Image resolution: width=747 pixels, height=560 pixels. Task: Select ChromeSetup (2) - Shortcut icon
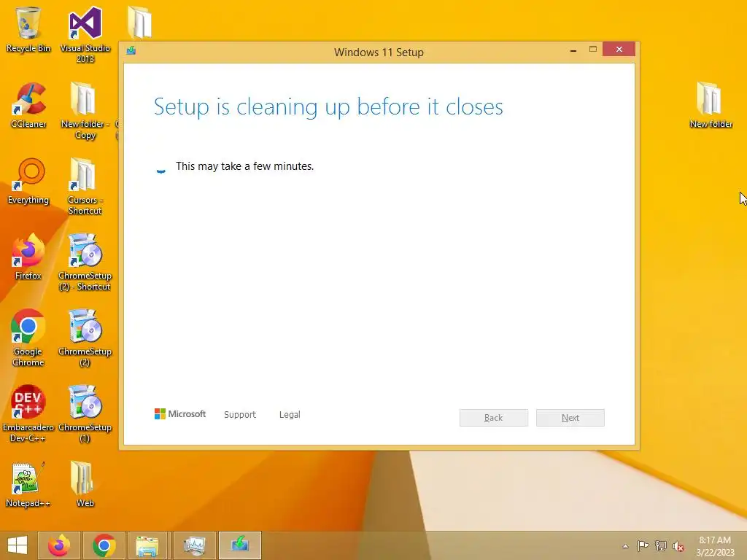tap(85, 262)
